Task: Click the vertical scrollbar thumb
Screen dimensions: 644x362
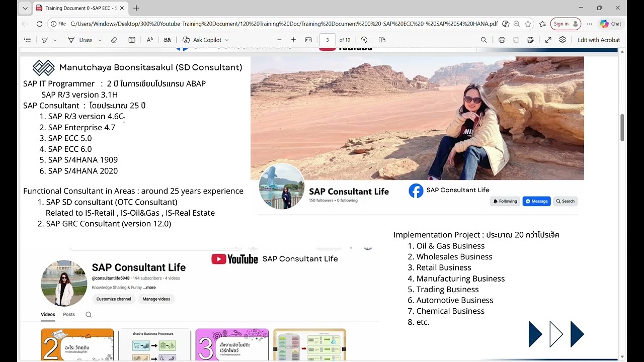Action: pyautogui.click(x=622, y=128)
